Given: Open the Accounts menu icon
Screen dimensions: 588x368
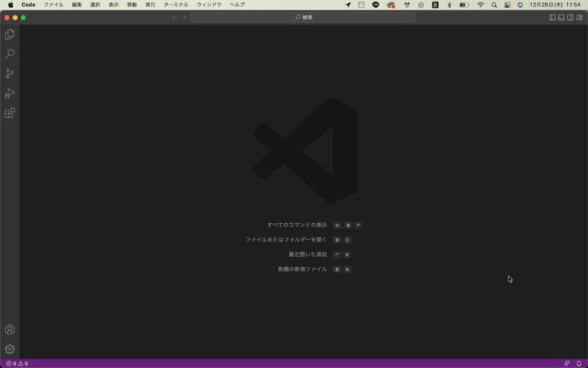Looking at the screenshot, I should click(x=10, y=330).
